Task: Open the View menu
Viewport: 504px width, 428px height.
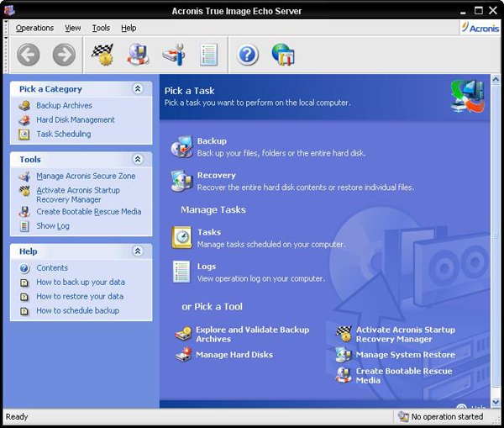Action: [x=73, y=28]
